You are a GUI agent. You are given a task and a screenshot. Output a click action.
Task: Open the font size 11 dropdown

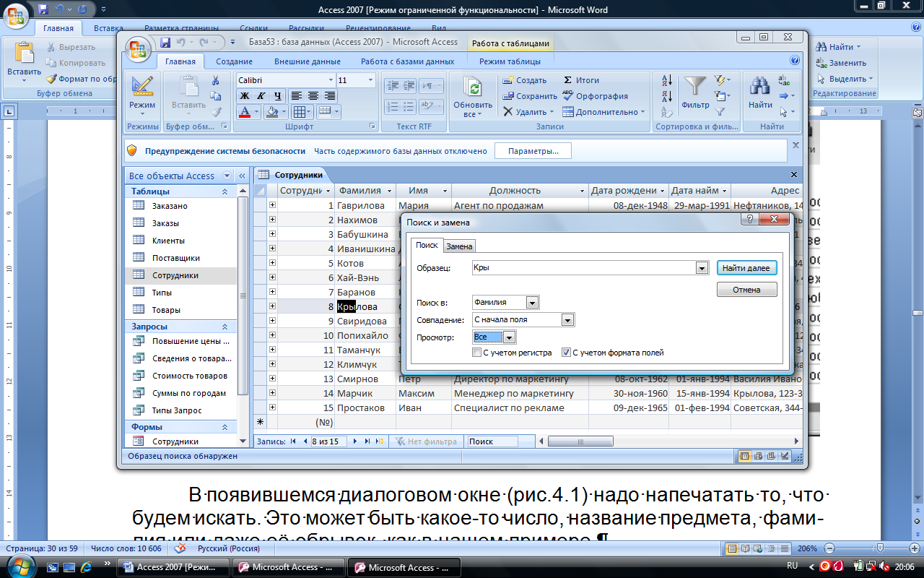pyautogui.click(x=370, y=80)
